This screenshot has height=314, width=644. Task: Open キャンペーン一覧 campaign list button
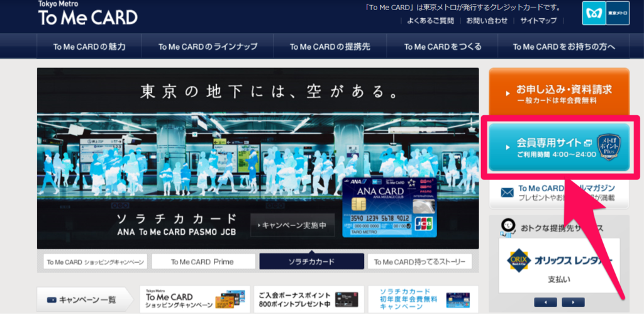84,299
